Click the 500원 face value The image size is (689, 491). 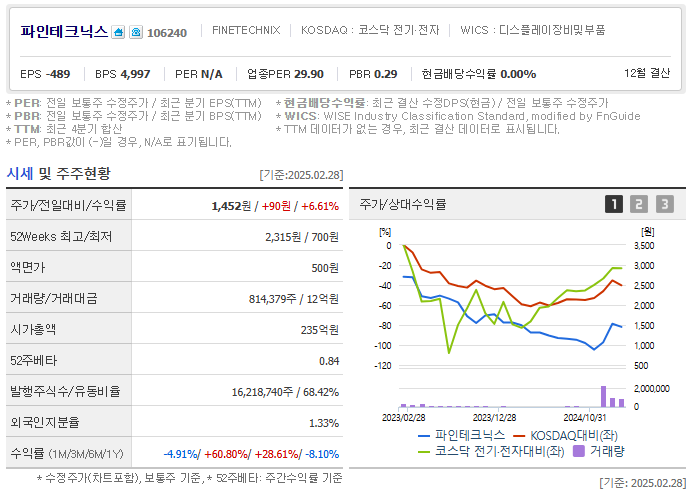click(x=325, y=268)
